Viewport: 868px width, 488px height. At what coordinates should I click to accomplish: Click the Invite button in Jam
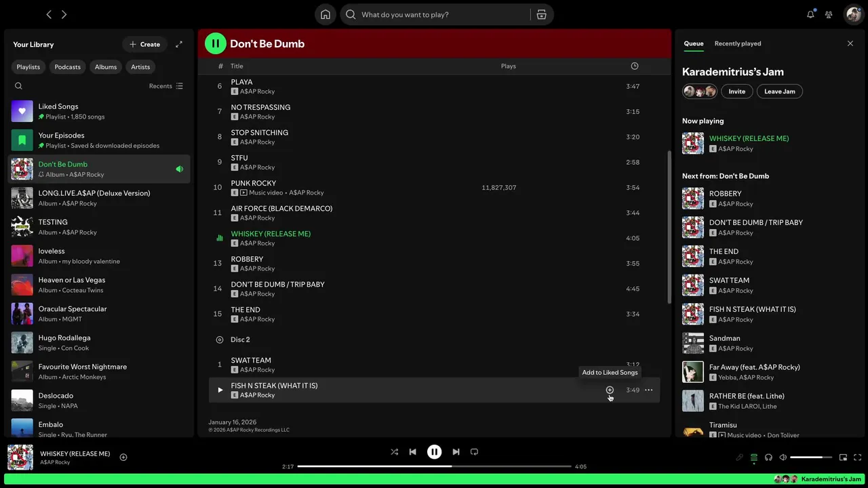click(x=737, y=91)
